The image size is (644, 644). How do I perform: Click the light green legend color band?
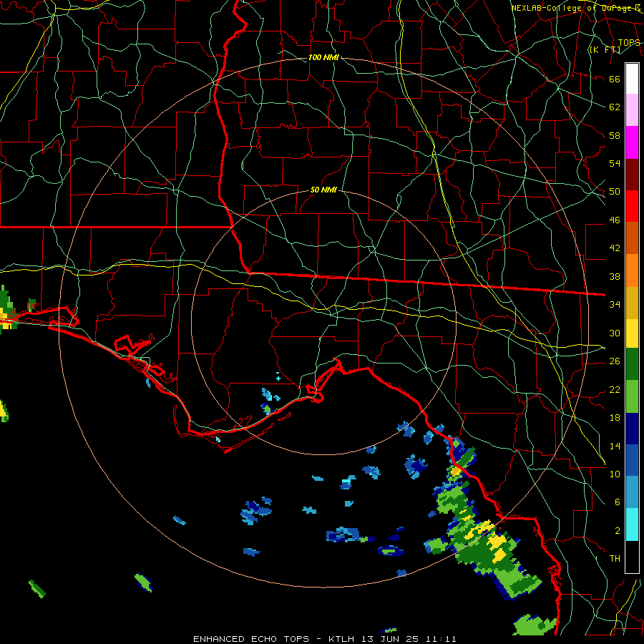[632, 396]
